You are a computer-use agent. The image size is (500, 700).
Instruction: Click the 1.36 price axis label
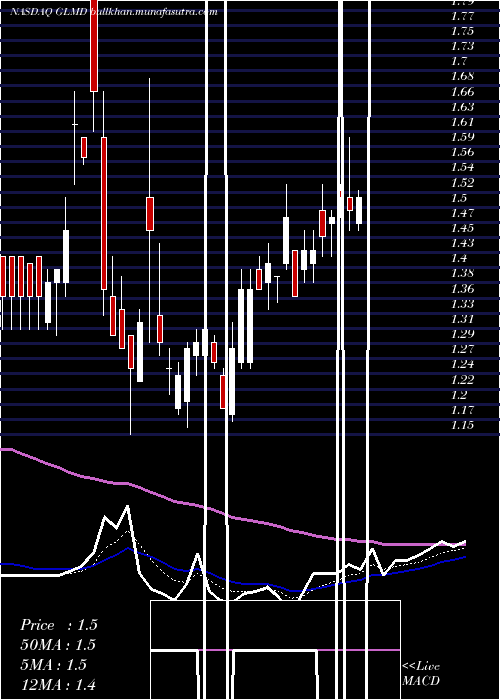[x=462, y=289]
